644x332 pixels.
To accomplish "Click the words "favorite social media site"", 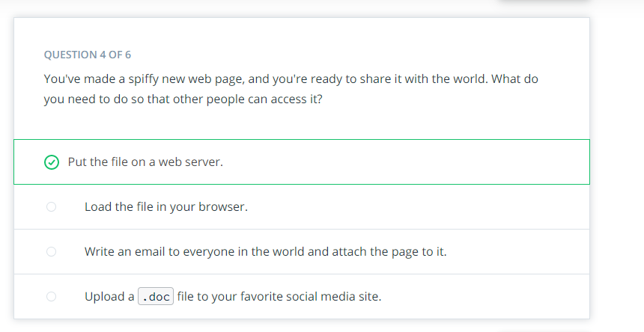I will pyautogui.click(x=311, y=296).
